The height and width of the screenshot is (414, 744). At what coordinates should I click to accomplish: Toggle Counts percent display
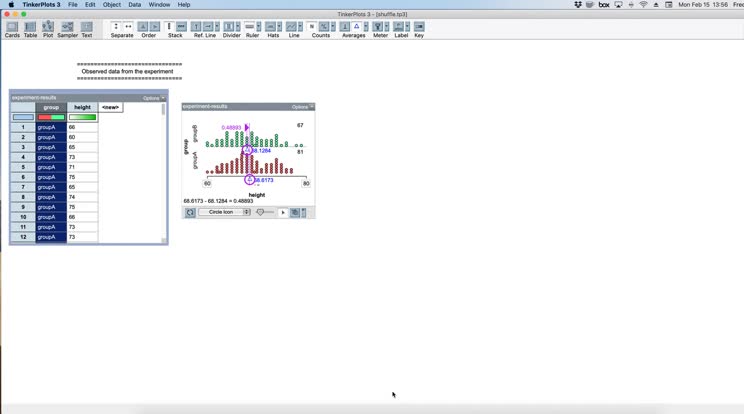[x=324, y=27]
